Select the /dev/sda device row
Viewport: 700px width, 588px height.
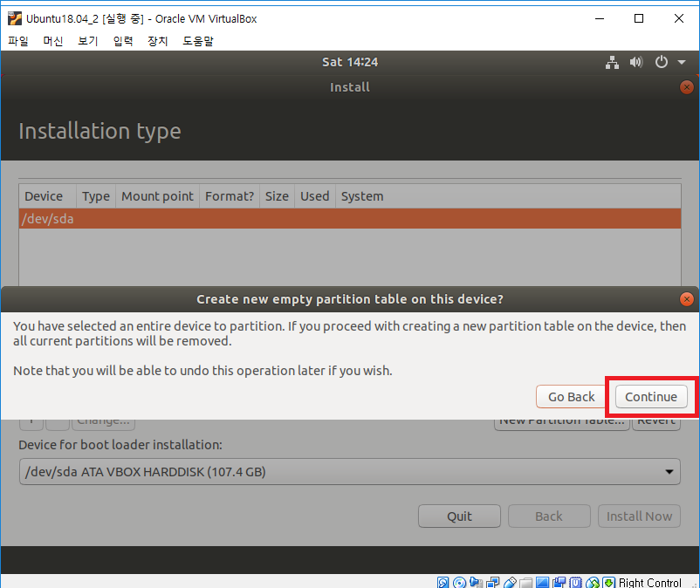tap(350, 219)
